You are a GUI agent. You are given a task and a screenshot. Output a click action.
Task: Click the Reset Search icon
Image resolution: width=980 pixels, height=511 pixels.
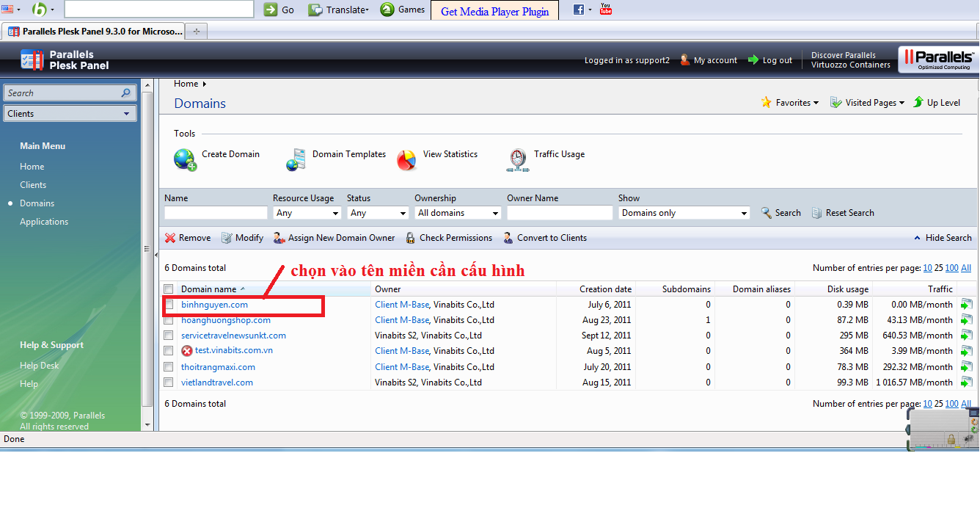tap(816, 213)
